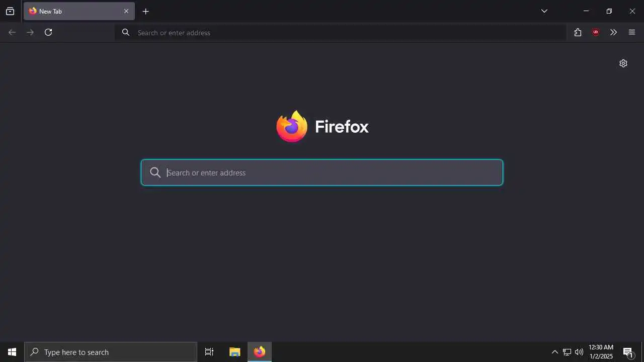Focus the top address bar field
This screenshot has height=362, width=644.
pyautogui.click(x=341, y=33)
